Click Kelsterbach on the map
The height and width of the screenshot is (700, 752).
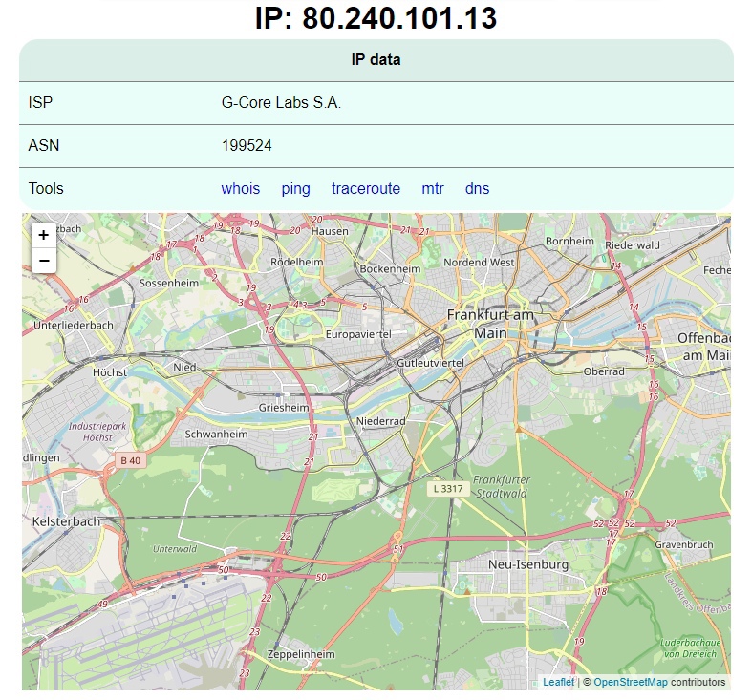tap(66, 522)
